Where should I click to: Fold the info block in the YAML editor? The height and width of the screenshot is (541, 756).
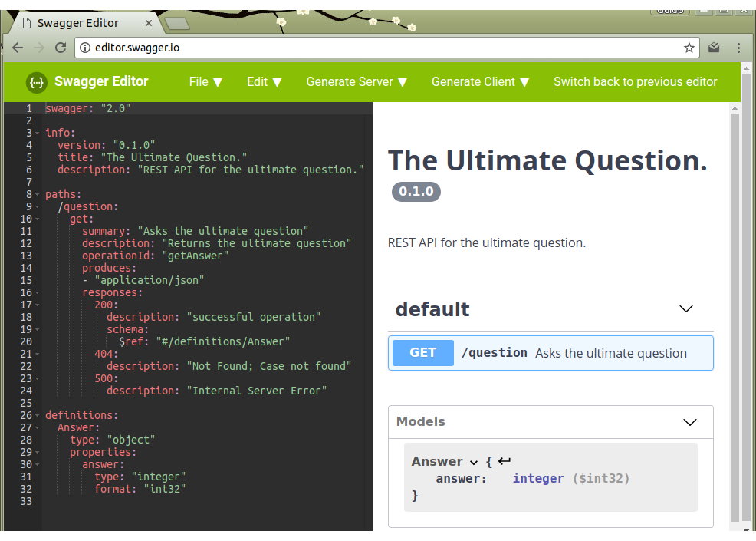35,132
